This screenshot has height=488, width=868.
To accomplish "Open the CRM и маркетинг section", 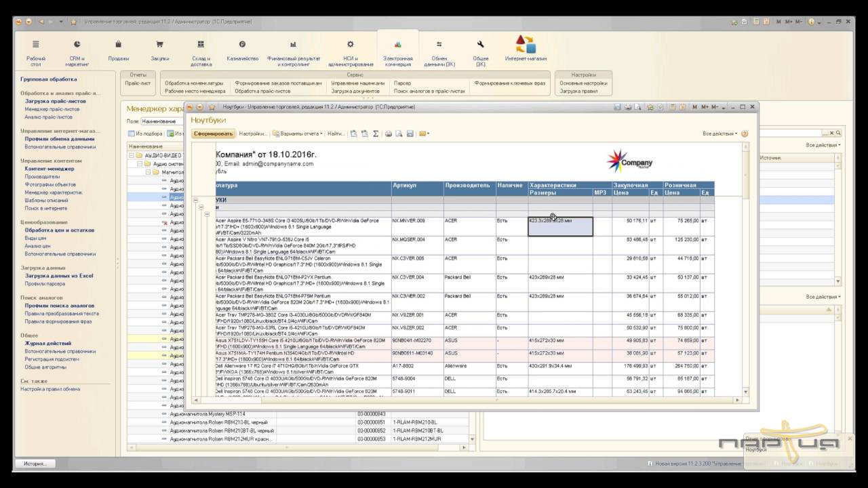I will pyautogui.click(x=77, y=52).
